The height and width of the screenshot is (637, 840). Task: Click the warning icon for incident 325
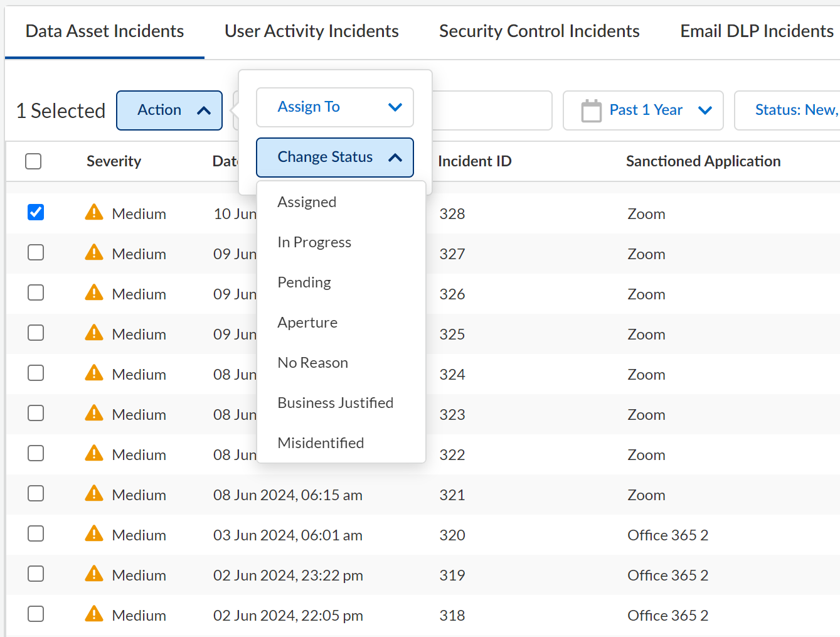coord(94,333)
